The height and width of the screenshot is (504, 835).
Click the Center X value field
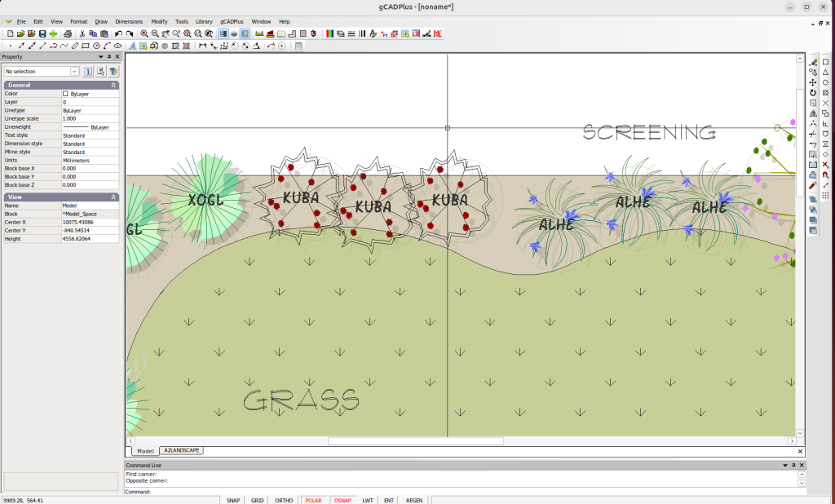point(90,222)
